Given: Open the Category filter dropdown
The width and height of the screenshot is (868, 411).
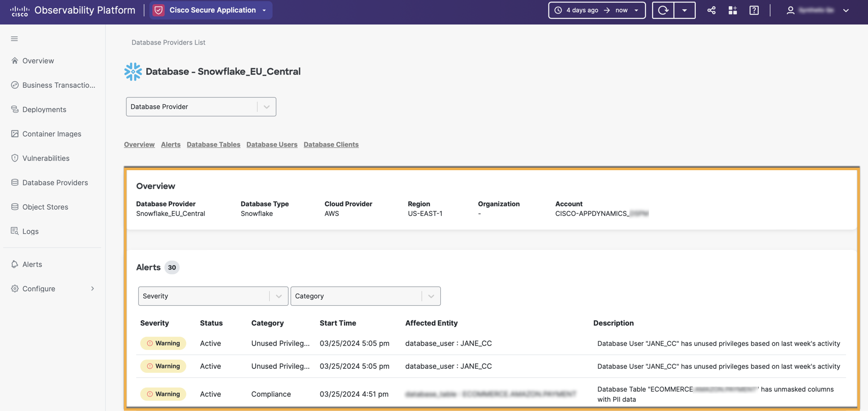Looking at the screenshot, I should tap(366, 296).
